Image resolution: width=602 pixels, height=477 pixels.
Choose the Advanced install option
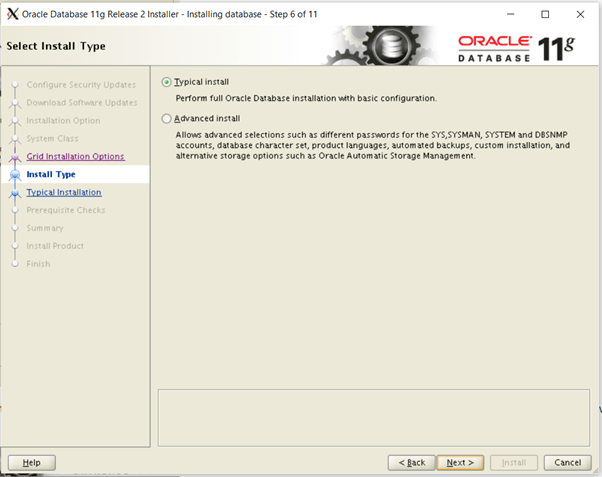pos(167,118)
